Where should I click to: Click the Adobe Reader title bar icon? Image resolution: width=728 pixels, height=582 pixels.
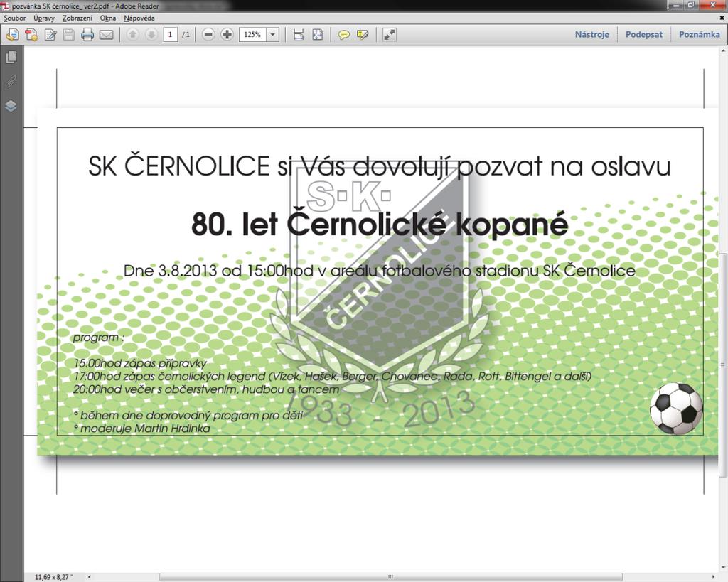[5, 6]
